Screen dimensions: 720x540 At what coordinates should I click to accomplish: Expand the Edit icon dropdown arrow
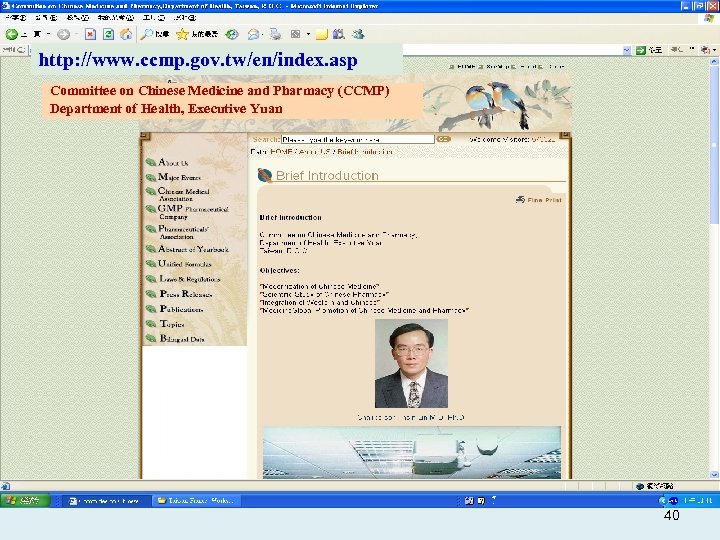(x=308, y=34)
